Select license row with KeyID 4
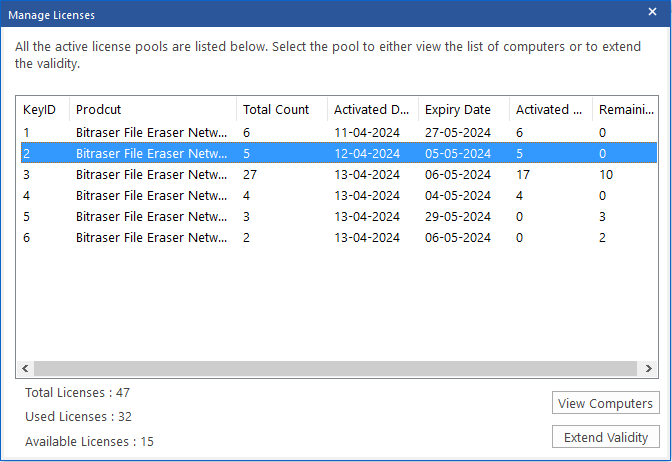Viewport: 672px width, 462px height. [x=339, y=195]
